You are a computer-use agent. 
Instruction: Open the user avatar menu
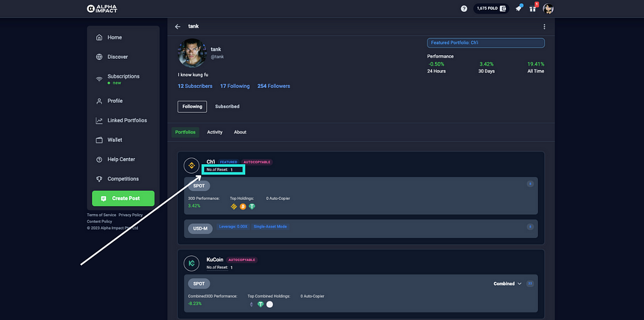coord(548,9)
